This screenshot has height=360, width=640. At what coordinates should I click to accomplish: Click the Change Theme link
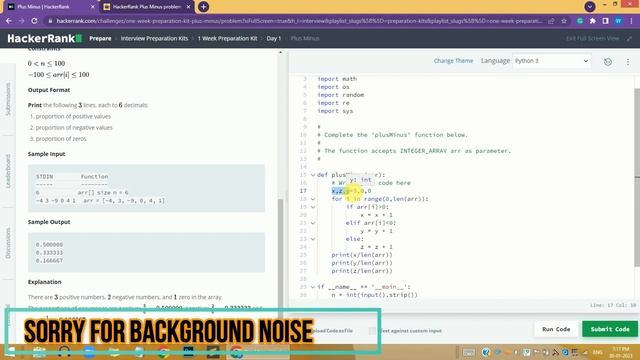point(453,61)
